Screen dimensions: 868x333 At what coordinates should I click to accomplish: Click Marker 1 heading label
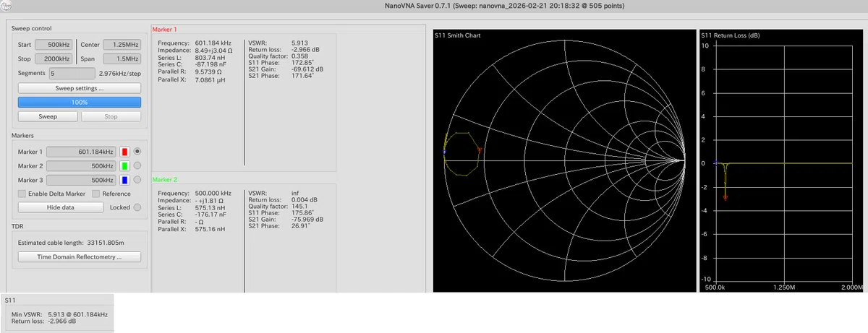tap(164, 29)
